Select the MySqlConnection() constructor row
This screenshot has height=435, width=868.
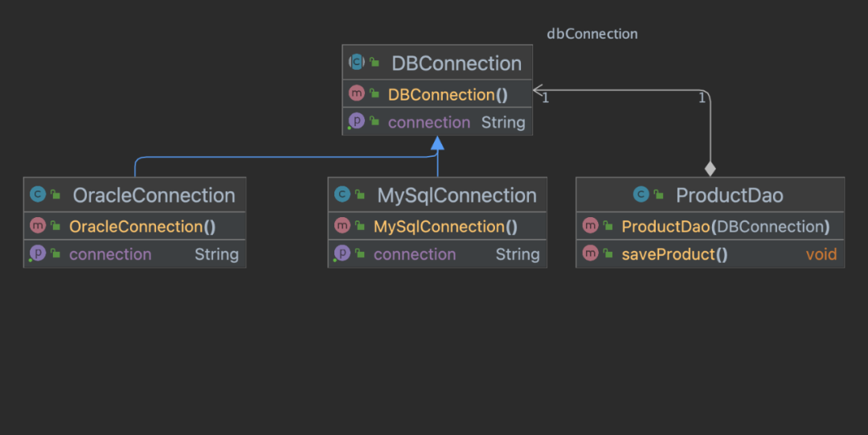pyautogui.click(x=437, y=226)
